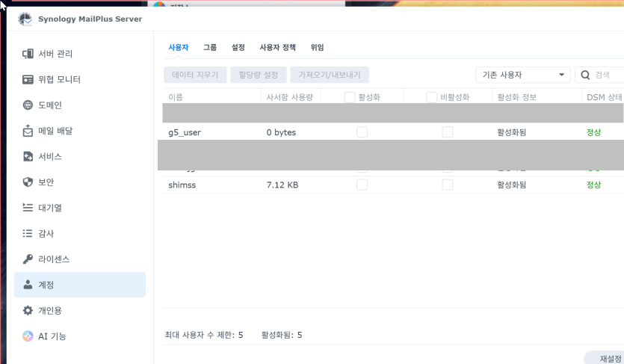Select the g5_user row name

[x=185, y=132]
